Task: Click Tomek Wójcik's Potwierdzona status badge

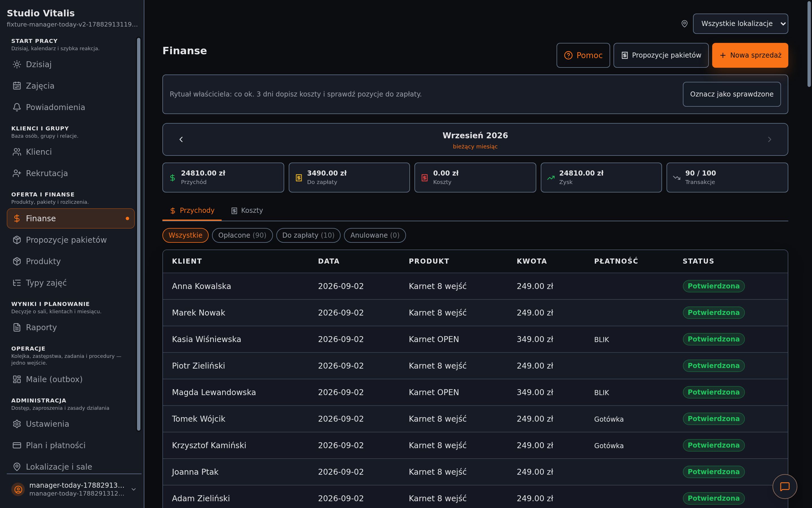Action: coord(713,419)
